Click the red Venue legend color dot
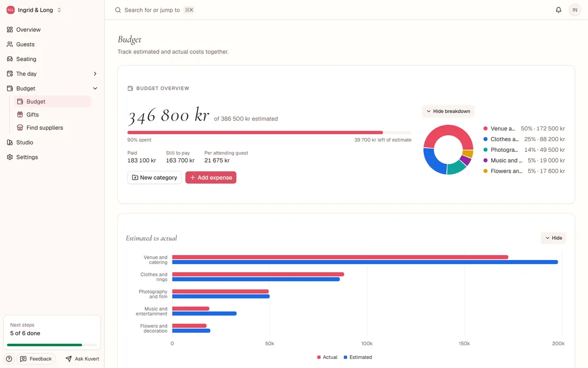This screenshot has height=368, width=588. (485, 129)
